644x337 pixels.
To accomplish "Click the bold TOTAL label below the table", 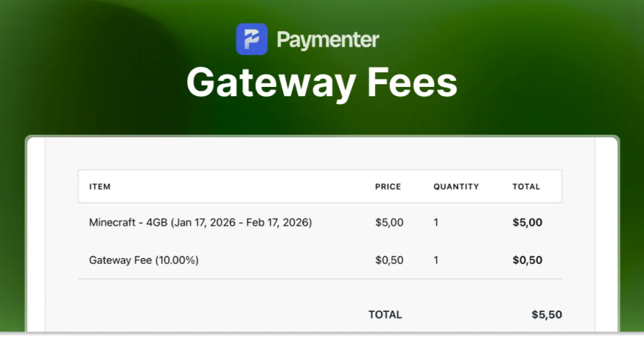I will pyautogui.click(x=385, y=314).
